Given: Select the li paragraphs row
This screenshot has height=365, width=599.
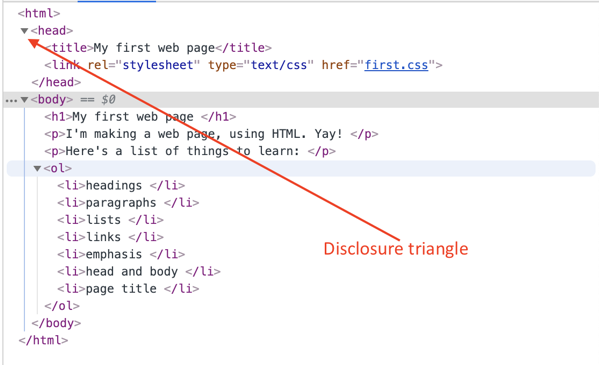Looking at the screenshot, I should [x=128, y=203].
